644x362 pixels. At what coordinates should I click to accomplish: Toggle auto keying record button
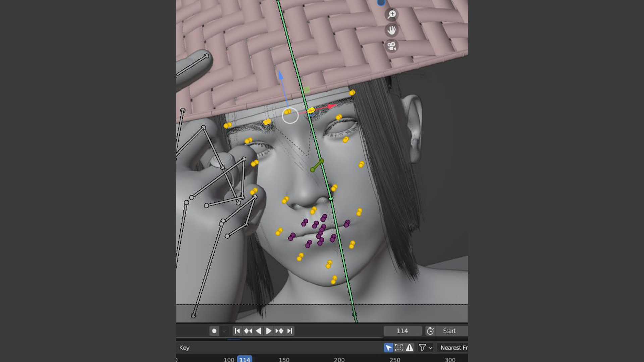click(x=214, y=331)
